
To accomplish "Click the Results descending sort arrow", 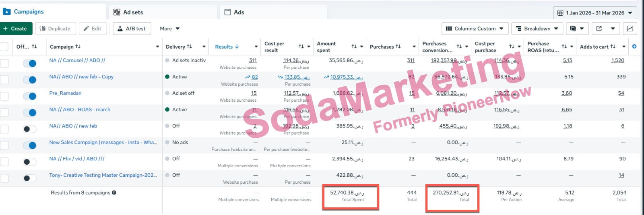I will [x=237, y=47].
